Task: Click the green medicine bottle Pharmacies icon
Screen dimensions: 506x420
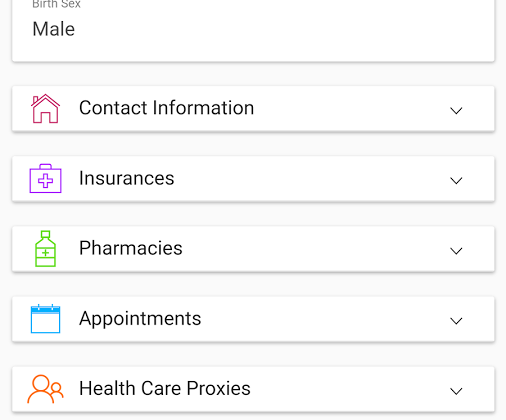Action: pos(45,249)
